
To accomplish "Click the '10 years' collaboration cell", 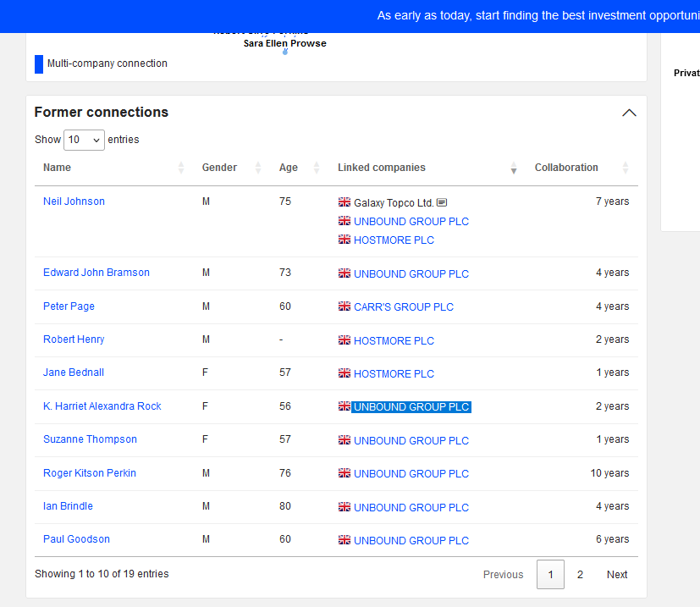I will point(609,473).
